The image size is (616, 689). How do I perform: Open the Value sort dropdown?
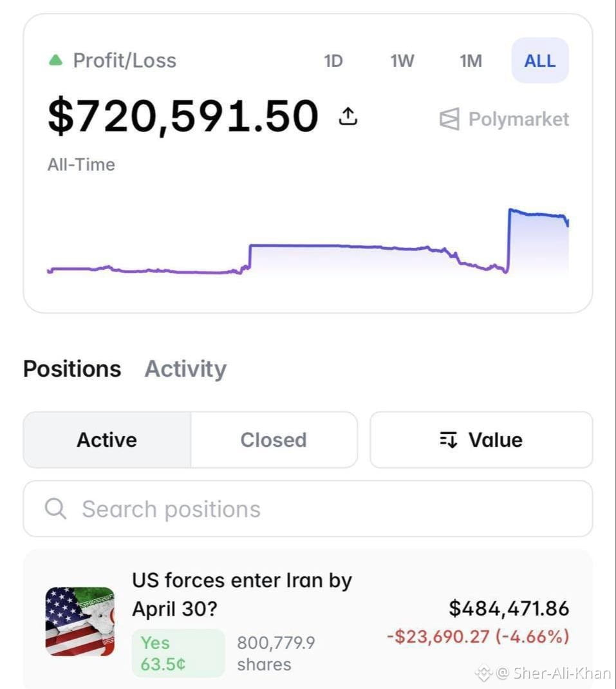coord(481,440)
